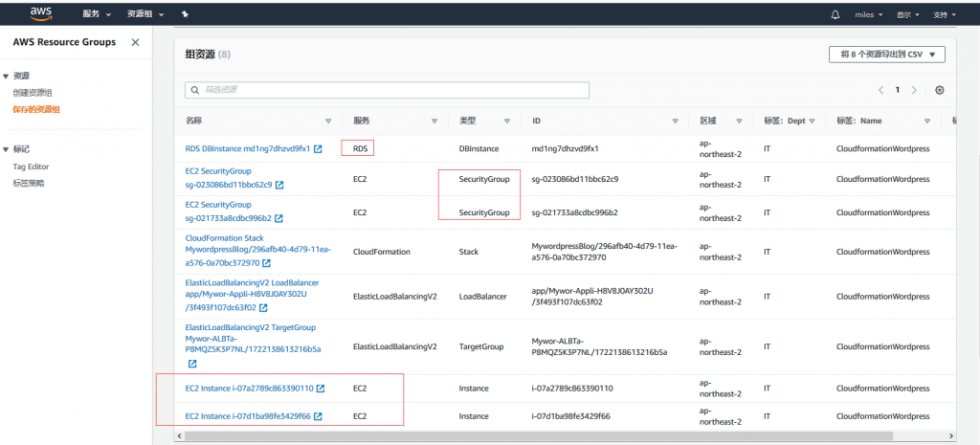Open EC2 Instance i-07d1ba98fe3429f66 link
The width and height of the screenshot is (980, 445).
248,416
